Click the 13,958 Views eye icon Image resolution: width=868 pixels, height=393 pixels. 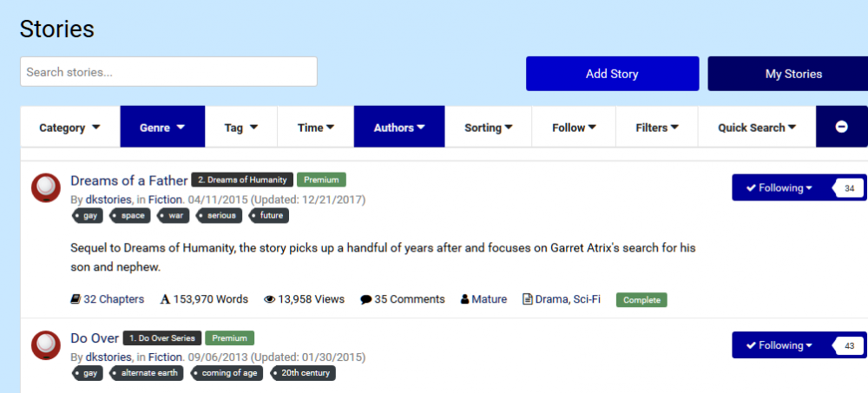click(x=269, y=299)
